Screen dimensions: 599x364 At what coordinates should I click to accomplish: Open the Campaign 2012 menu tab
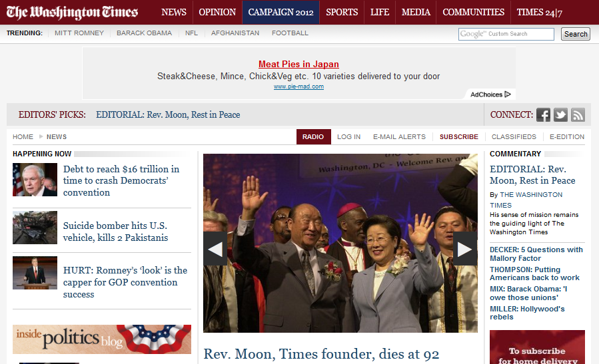tap(281, 12)
